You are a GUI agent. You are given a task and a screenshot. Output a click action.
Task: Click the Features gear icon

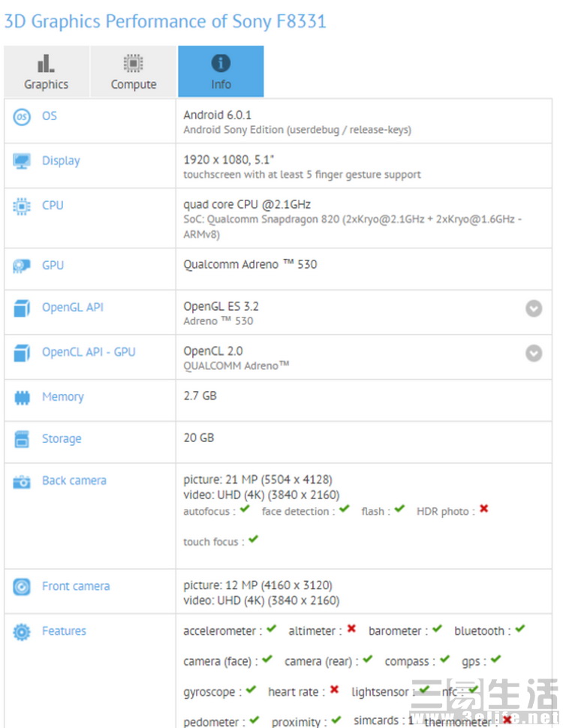[x=22, y=632]
